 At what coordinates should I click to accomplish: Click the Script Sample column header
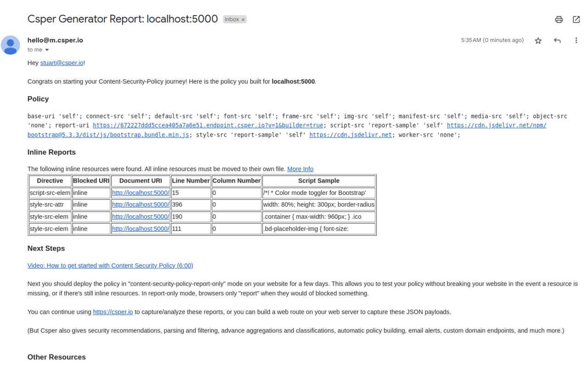319,181
